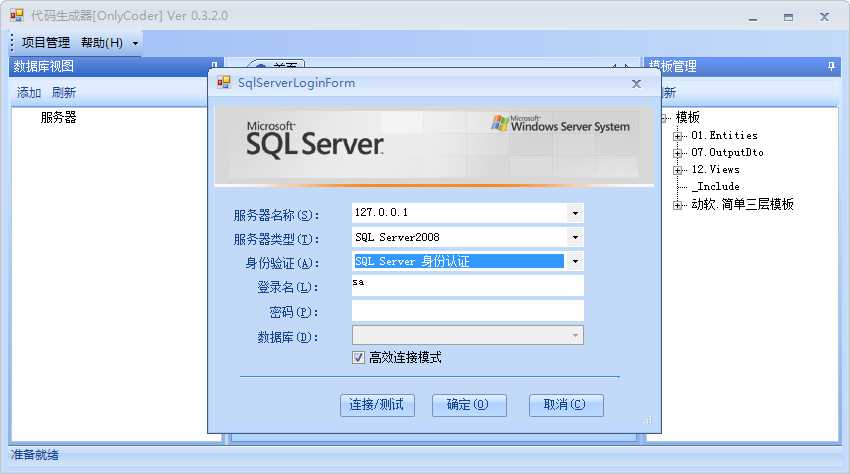Click the 准备就绪 status bar text
This screenshot has height=474, width=850.
[35, 454]
